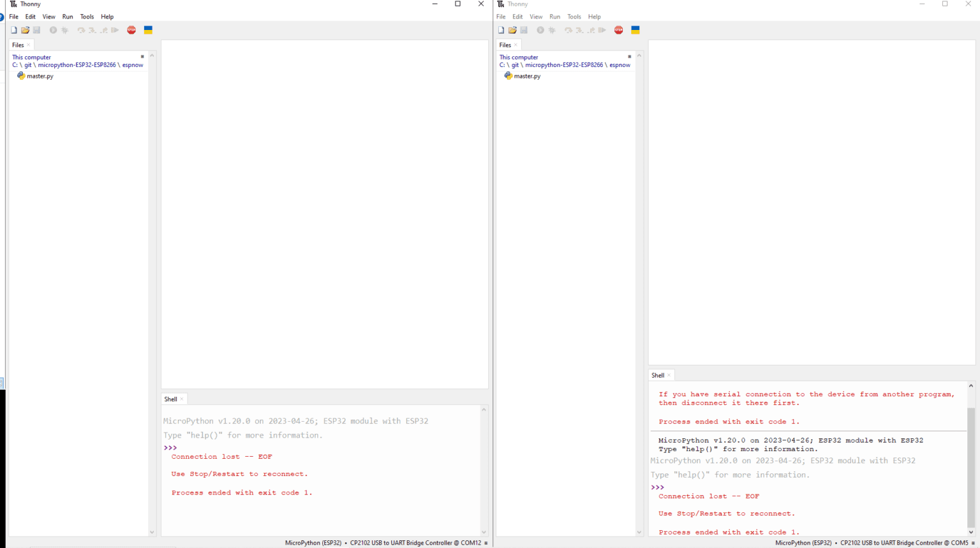Debug current script in the COM5 Thonny window
Image resolution: width=980 pixels, height=548 pixels.
553,30
